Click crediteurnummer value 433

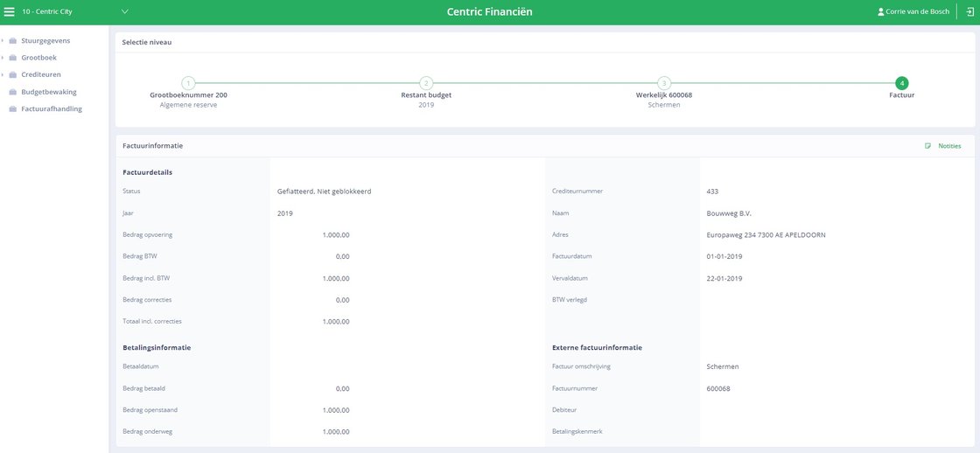tap(712, 192)
